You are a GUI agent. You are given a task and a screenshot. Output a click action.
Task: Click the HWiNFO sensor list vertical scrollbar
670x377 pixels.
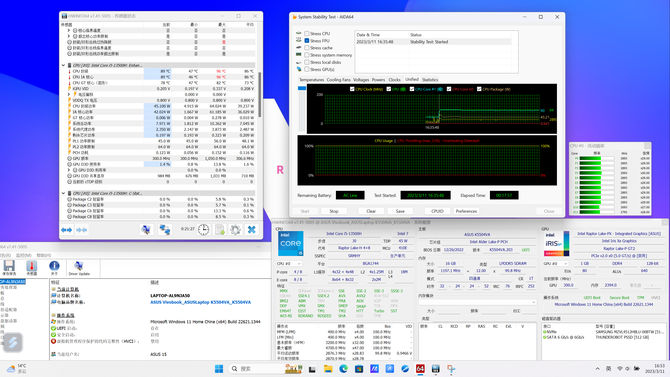pyautogui.click(x=259, y=95)
